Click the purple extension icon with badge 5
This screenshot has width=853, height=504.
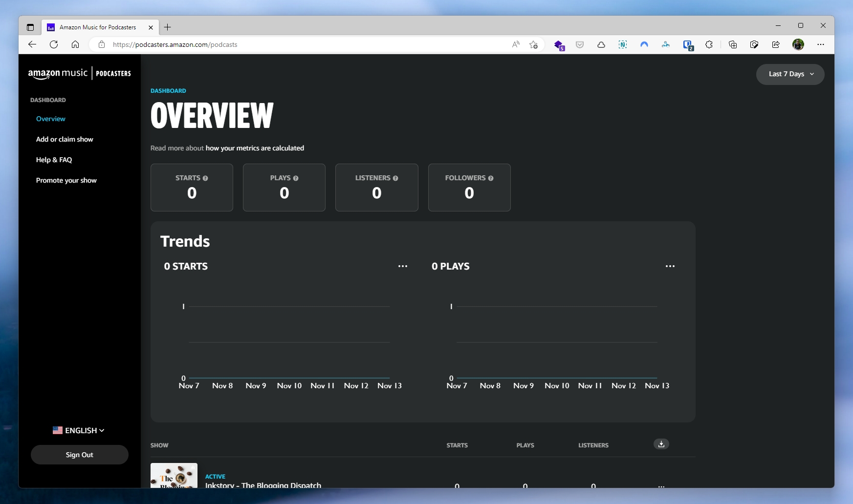pyautogui.click(x=559, y=45)
